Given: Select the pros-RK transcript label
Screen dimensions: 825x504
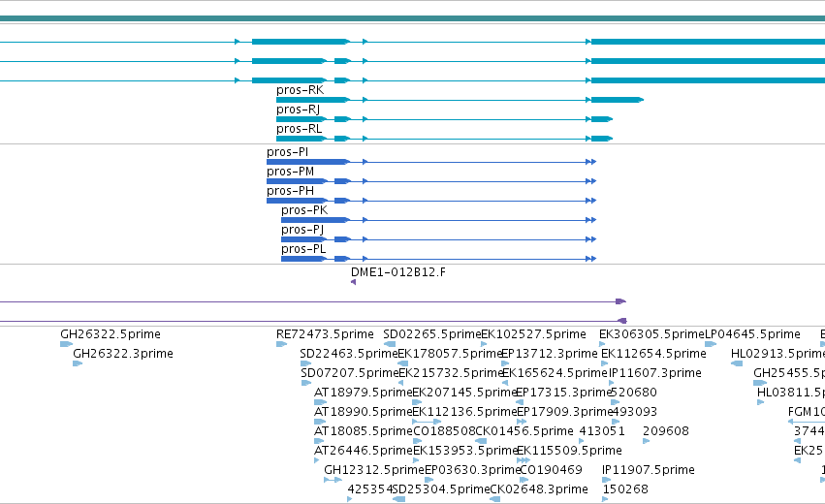Looking at the screenshot, I should pyautogui.click(x=300, y=90).
